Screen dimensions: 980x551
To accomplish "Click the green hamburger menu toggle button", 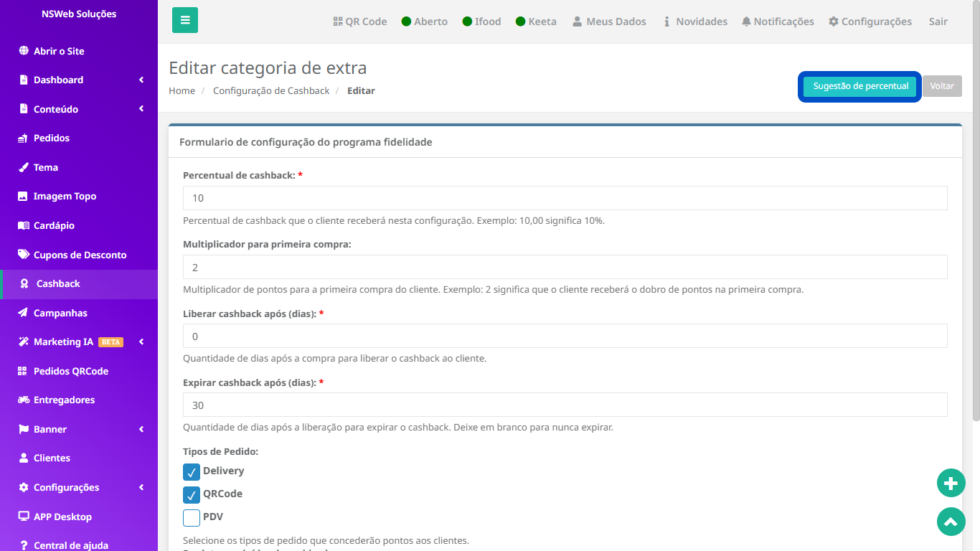I will [x=185, y=20].
